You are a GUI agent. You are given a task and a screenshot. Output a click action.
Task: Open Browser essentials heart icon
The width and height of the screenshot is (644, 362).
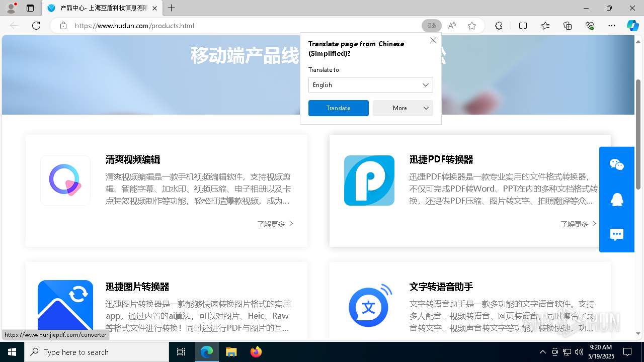tap(590, 26)
